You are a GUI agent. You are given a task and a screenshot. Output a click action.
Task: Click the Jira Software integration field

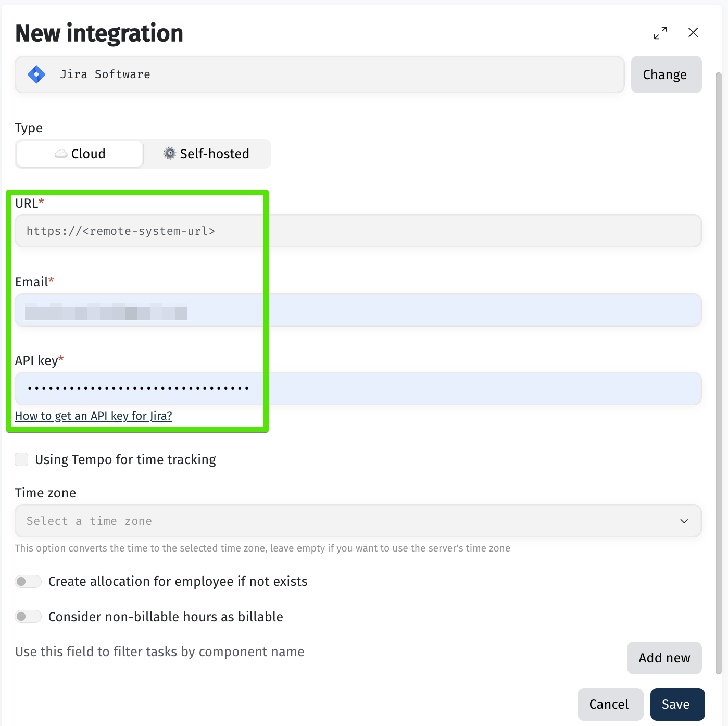pos(320,74)
